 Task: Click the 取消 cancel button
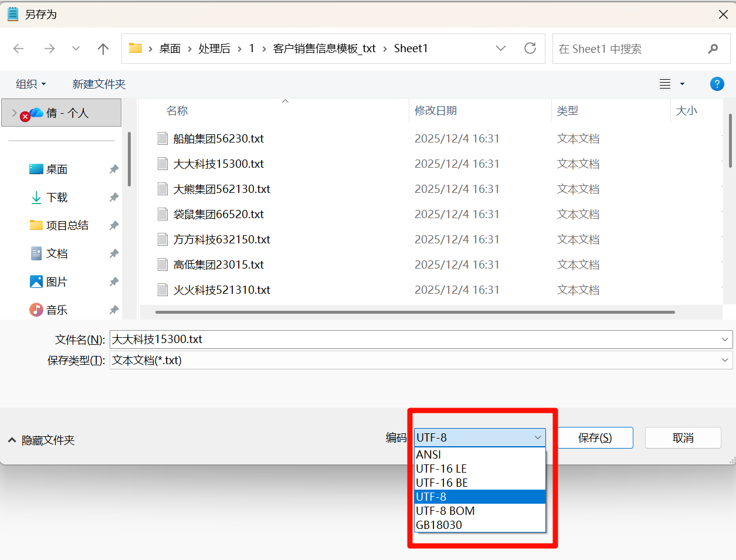coord(683,437)
